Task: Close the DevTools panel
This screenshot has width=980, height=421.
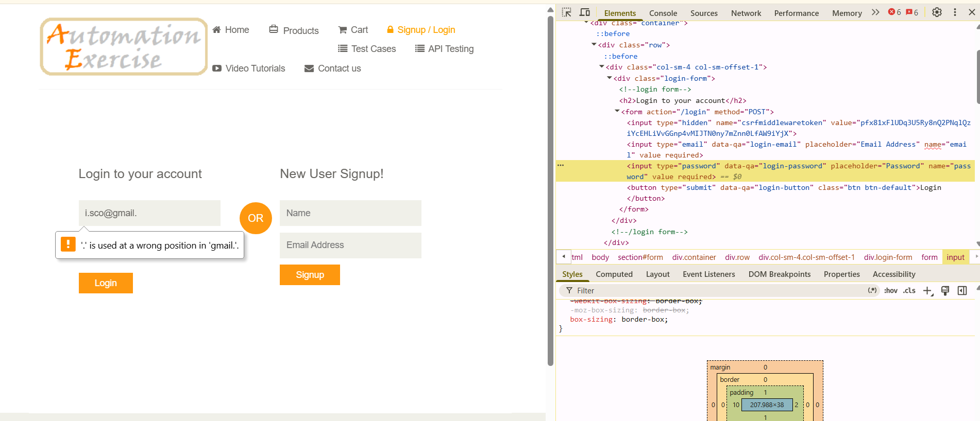Action: tap(972, 12)
